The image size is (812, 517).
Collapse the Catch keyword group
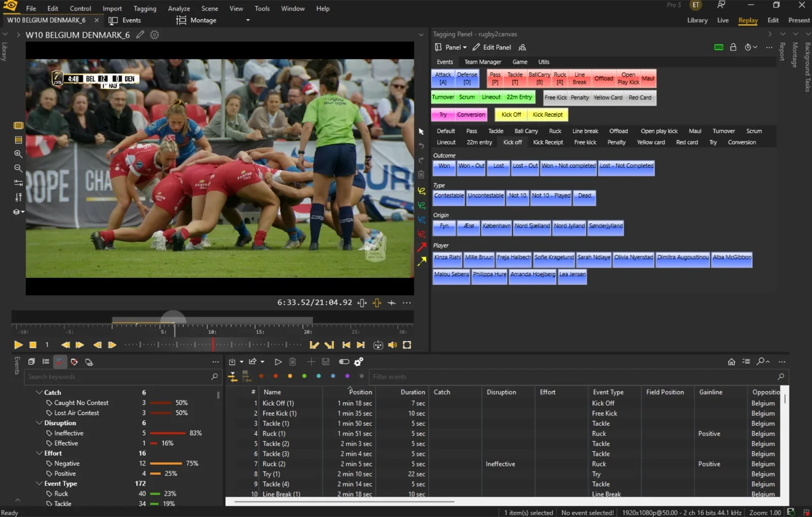pos(39,393)
